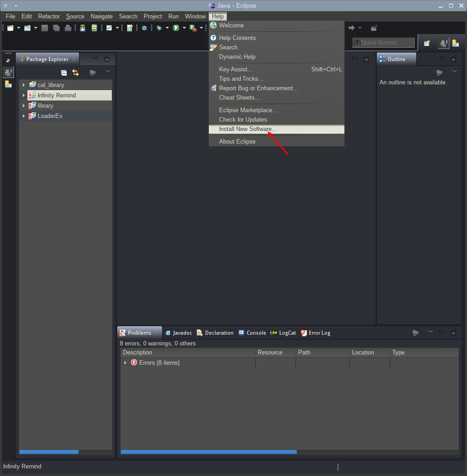Choose About Eclipse menu item
The width and height of the screenshot is (467, 476).
click(x=277, y=141)
